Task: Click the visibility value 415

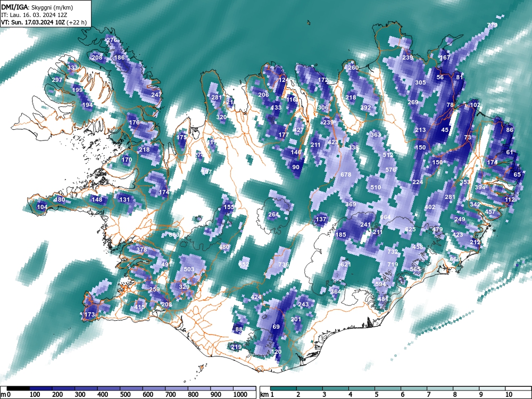Action: pos(139,307)
